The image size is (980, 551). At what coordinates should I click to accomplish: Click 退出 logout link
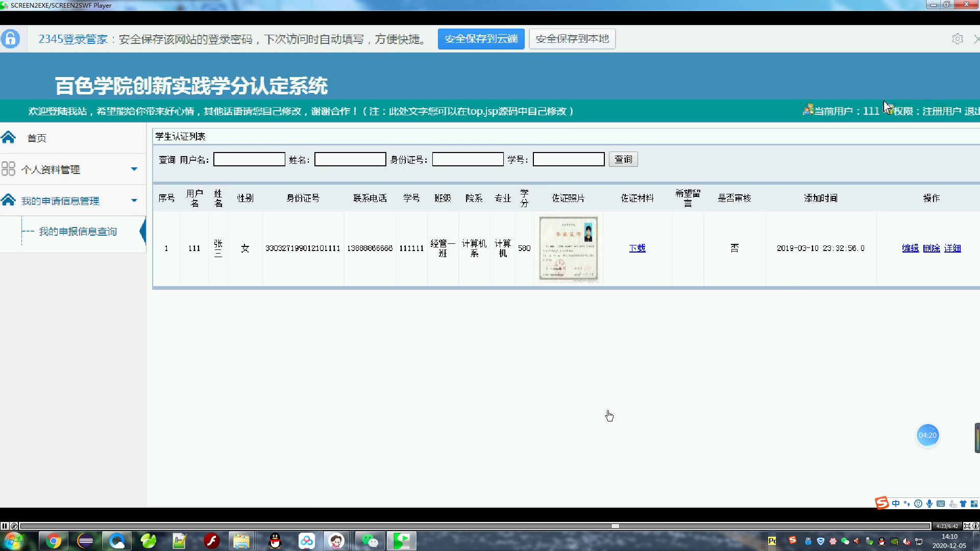(x=972, y=111)
